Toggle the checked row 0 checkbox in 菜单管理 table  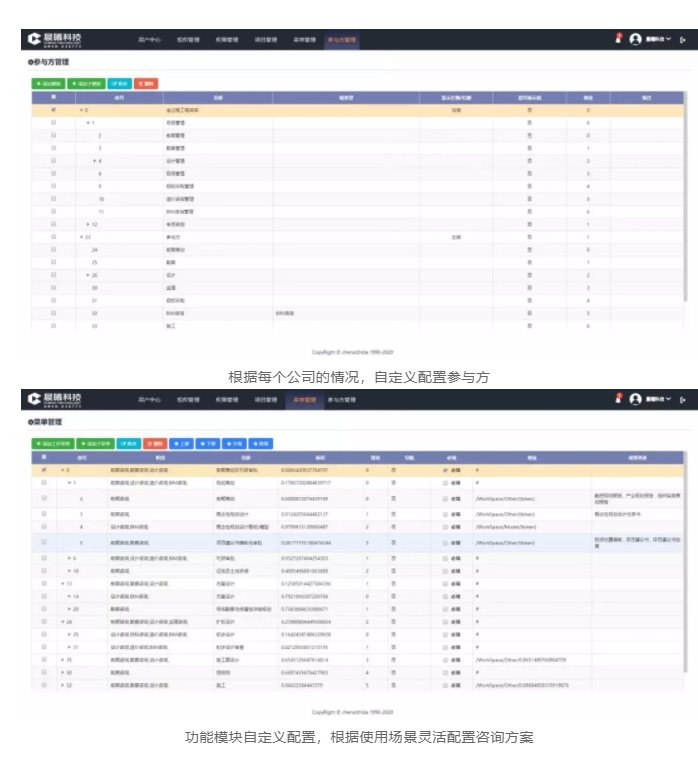click(x=43, y=469)
